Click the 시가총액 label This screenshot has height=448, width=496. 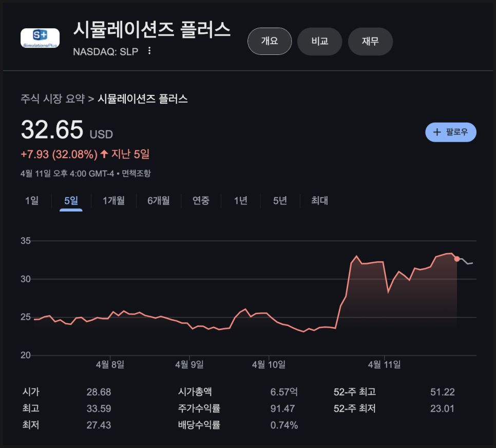click(x=195, y=392)
